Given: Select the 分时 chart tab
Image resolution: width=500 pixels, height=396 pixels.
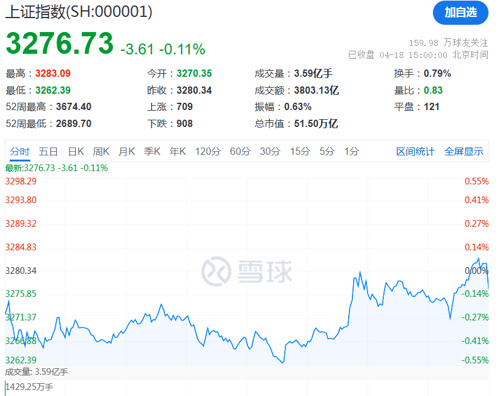Looking at the screenshot, I should [20, 152].
